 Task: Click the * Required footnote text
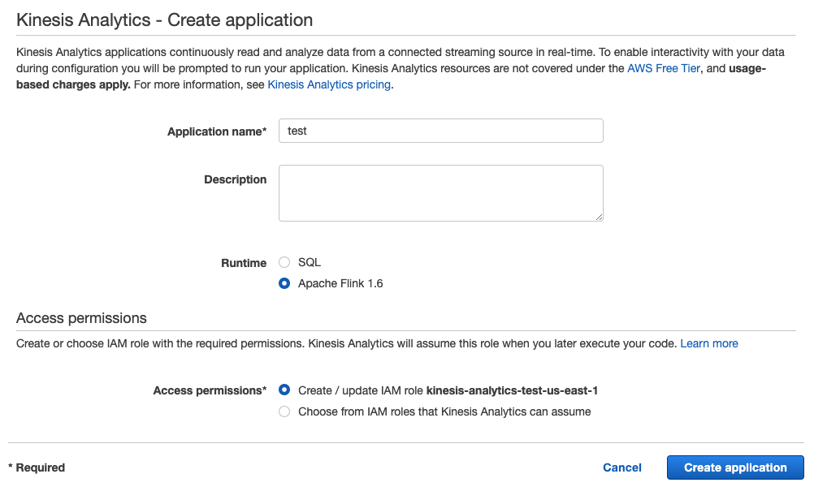pyautogui.click(x=37, y=467)
